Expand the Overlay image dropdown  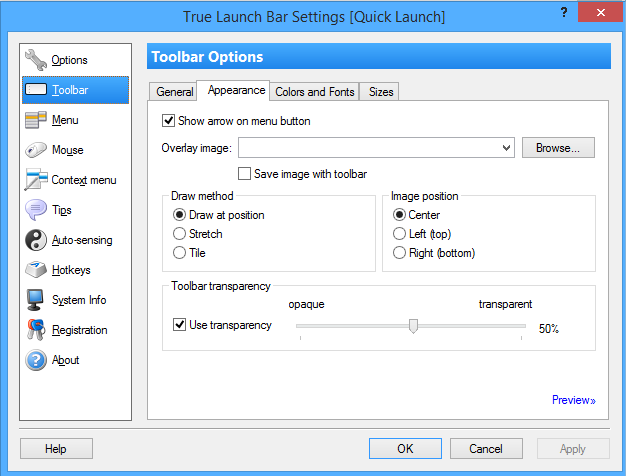click(x=508, y=148)
